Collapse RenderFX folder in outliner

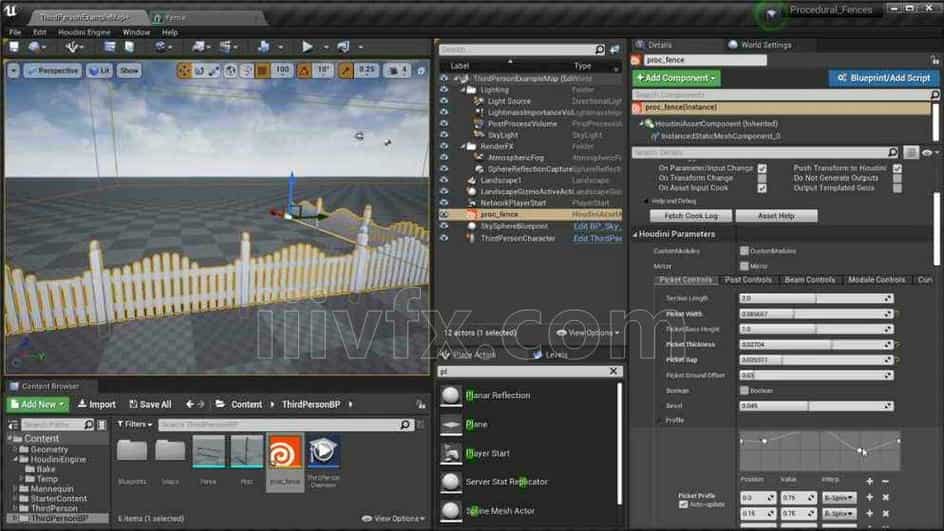click(464, 146)
